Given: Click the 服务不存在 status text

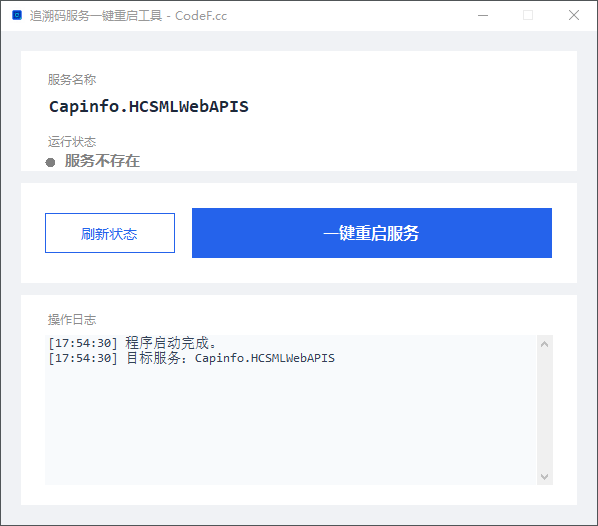Looking at the screenshot, I should pos(102,161).
